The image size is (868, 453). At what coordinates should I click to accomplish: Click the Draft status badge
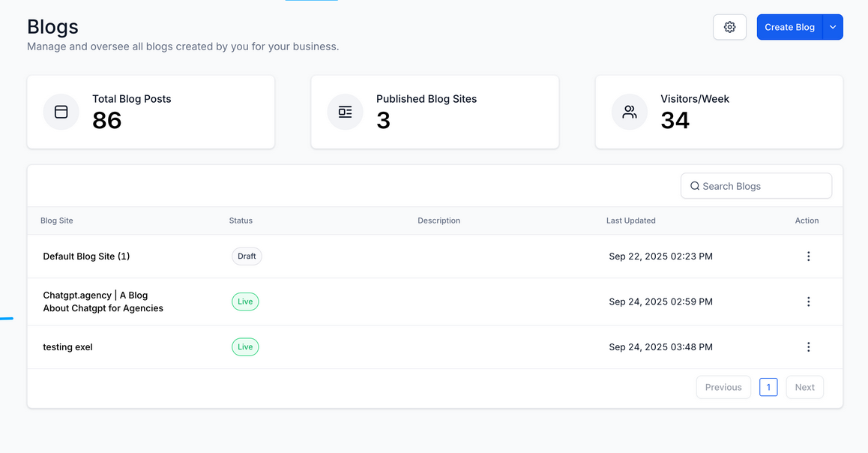point(247,256)
